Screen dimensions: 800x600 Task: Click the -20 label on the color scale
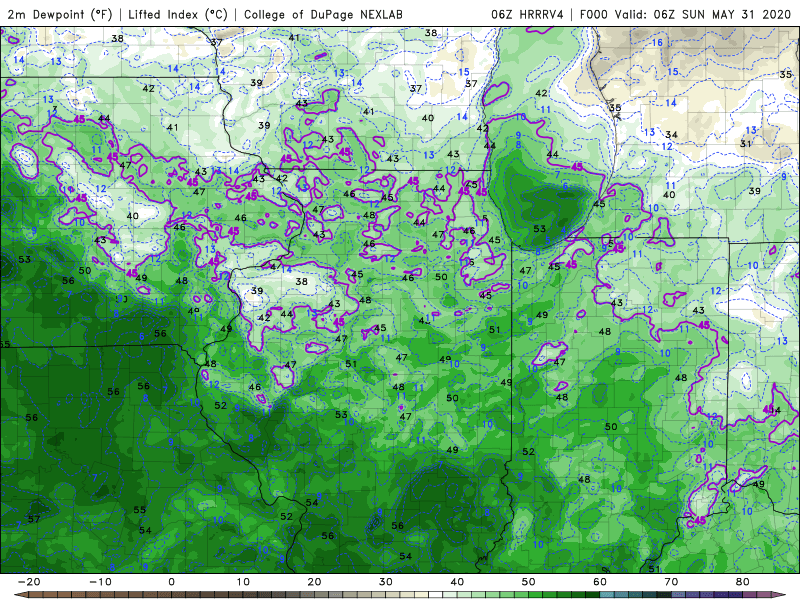pyautogui.click(x=29, y=582)
